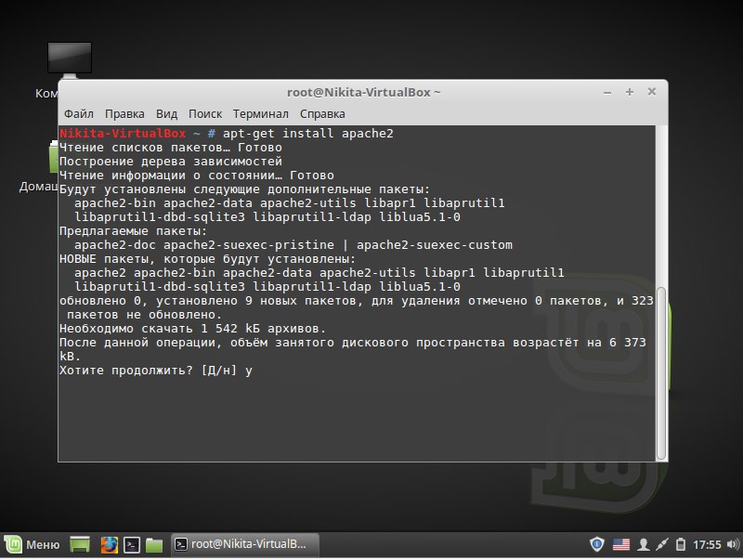Click the text 'Построение дерева зависимостей'

(171, 162)
